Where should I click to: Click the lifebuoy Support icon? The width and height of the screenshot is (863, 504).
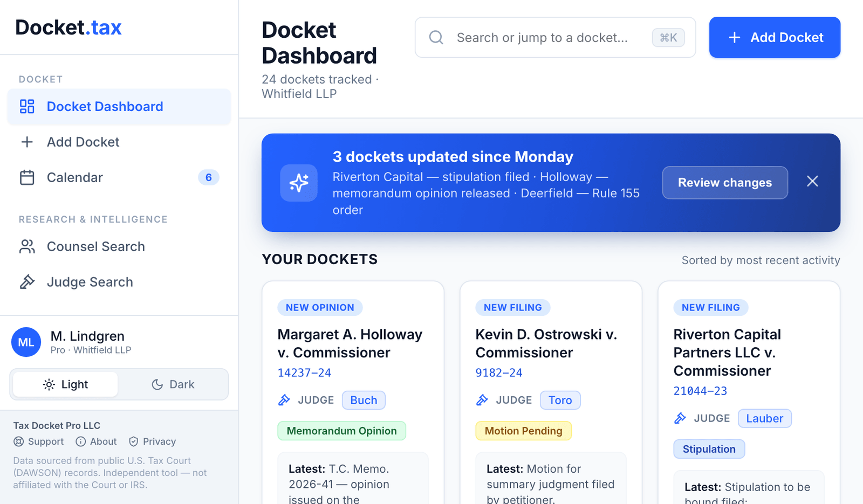[x=18, y=442]
